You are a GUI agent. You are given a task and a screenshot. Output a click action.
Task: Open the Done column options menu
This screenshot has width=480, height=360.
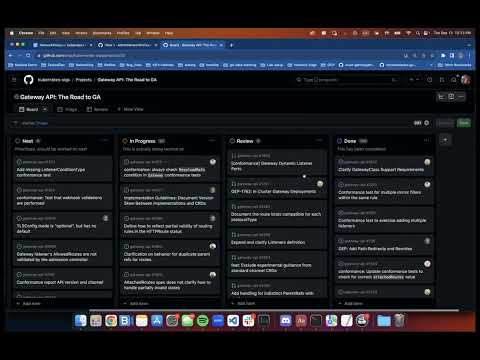427,141
